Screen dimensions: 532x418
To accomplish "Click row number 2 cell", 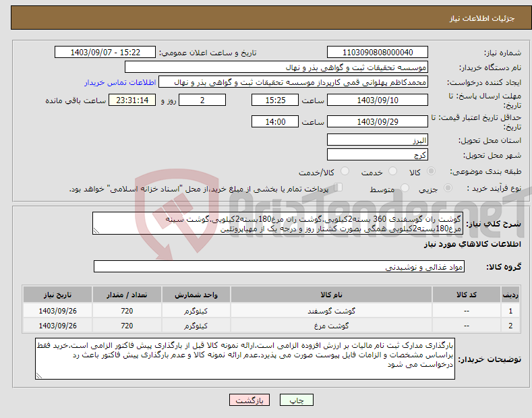I will coord(510,326).
